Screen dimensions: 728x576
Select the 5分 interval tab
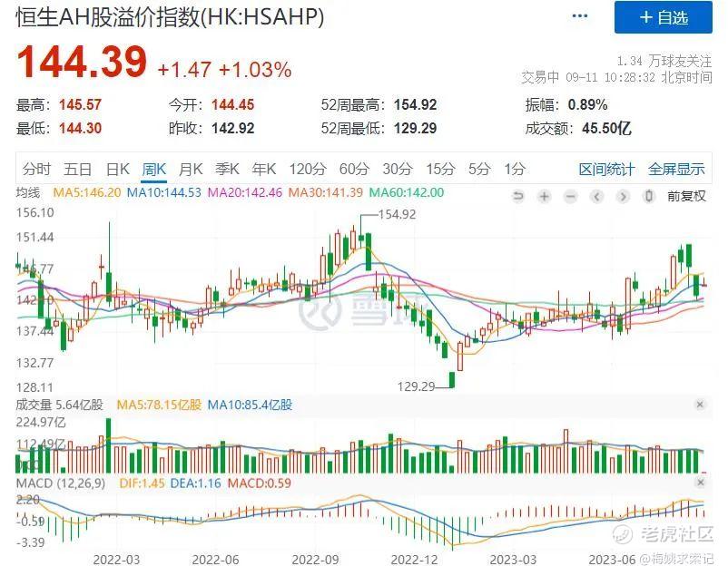[x=479, y=169]
